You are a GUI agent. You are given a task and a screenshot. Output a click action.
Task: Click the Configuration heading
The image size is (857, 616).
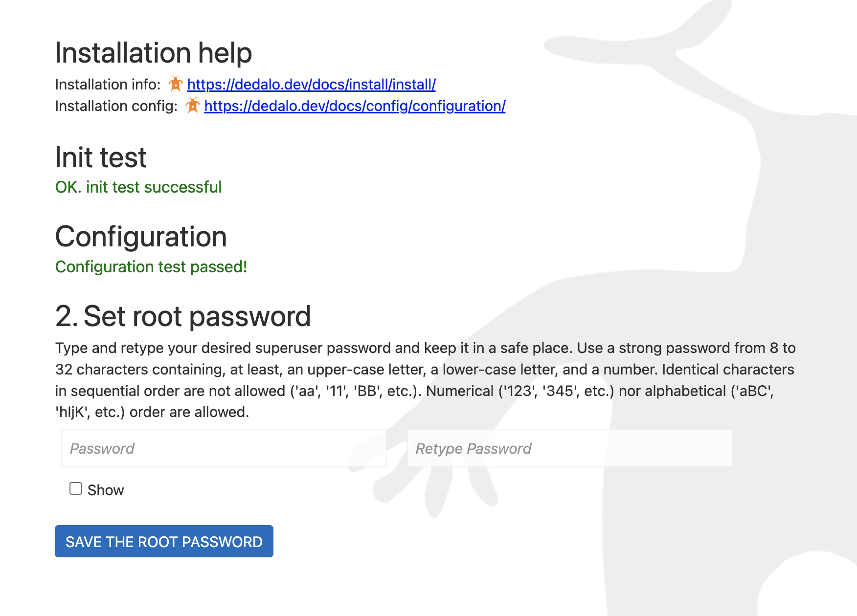[141, 237]
